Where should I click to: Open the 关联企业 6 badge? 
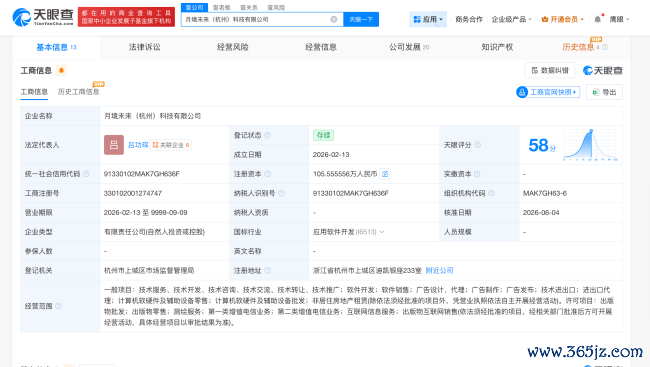click(171, 145)
